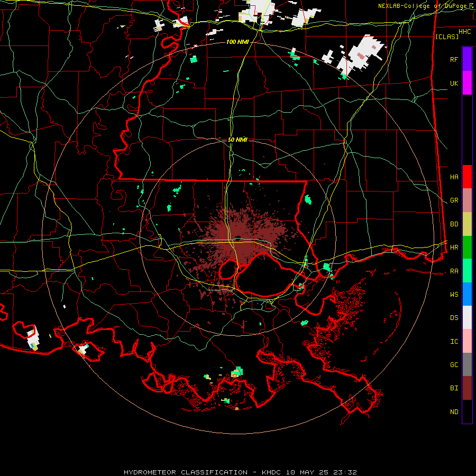This screenshot has width=476, height=476.
Task: Click the "RF" legend label
Action: [x=454, y=59]
